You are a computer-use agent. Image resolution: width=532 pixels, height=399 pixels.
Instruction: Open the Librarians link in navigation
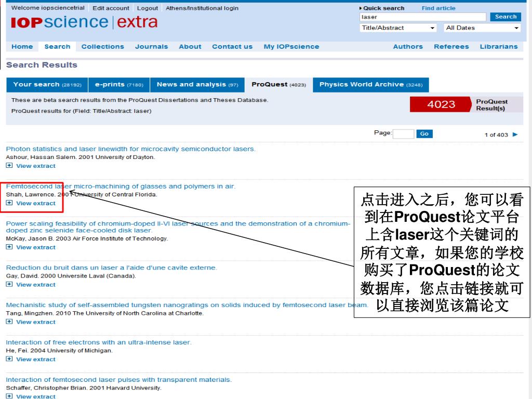499,46
